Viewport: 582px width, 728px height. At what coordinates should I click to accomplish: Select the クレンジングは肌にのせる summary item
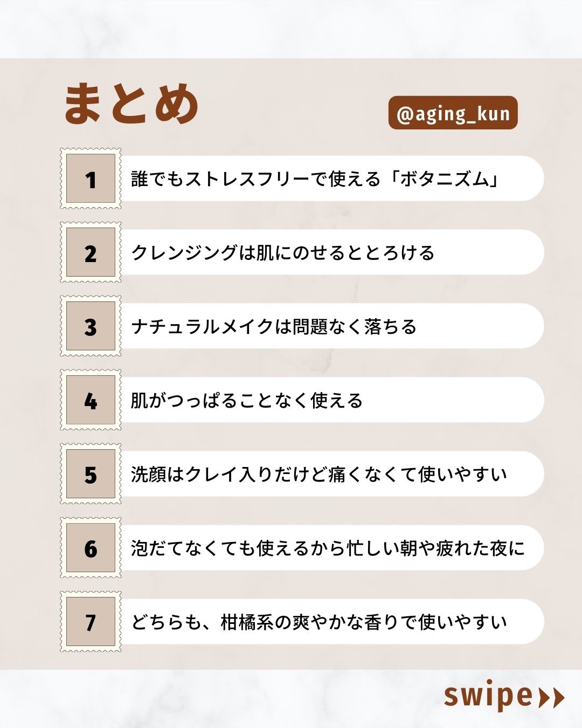pyautogui.click(x=283, y=253)
